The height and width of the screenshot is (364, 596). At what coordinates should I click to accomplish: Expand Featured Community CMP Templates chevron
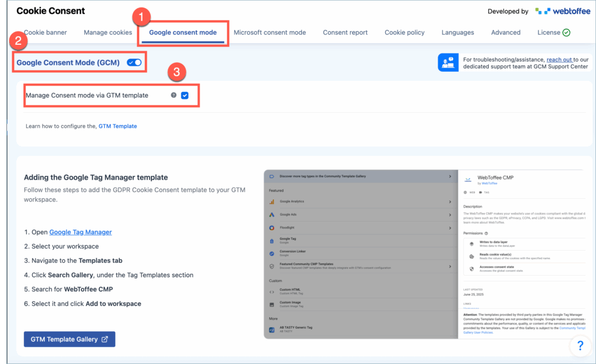[450, 266]
